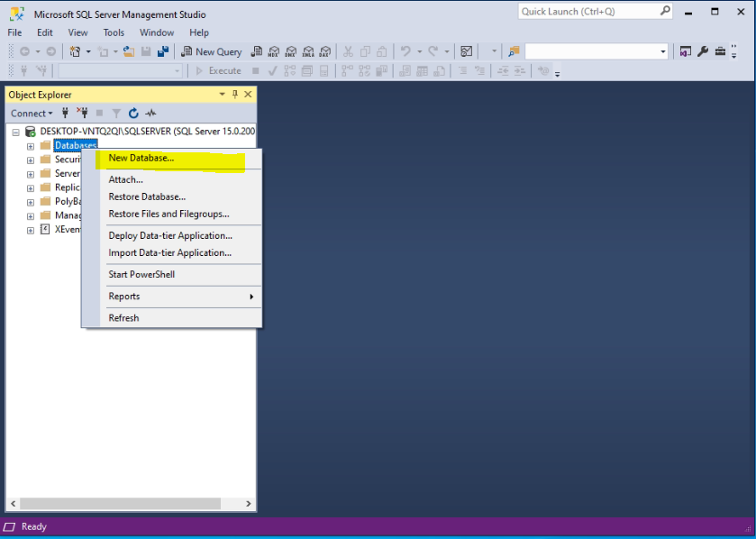Click the Database Engine Query icon

[257, 51]
